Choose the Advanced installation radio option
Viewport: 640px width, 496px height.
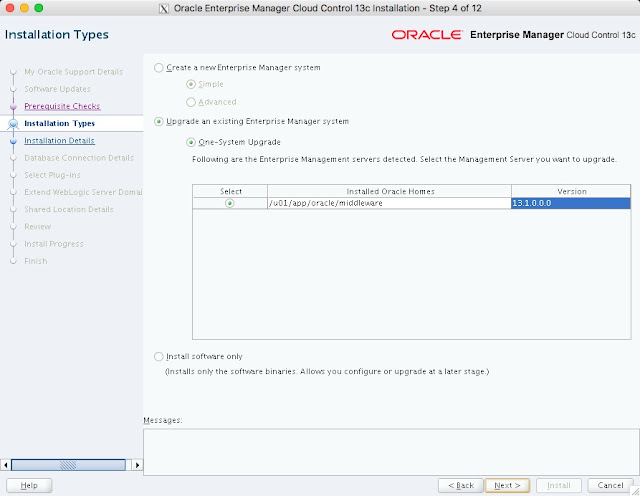pos(191,102)
